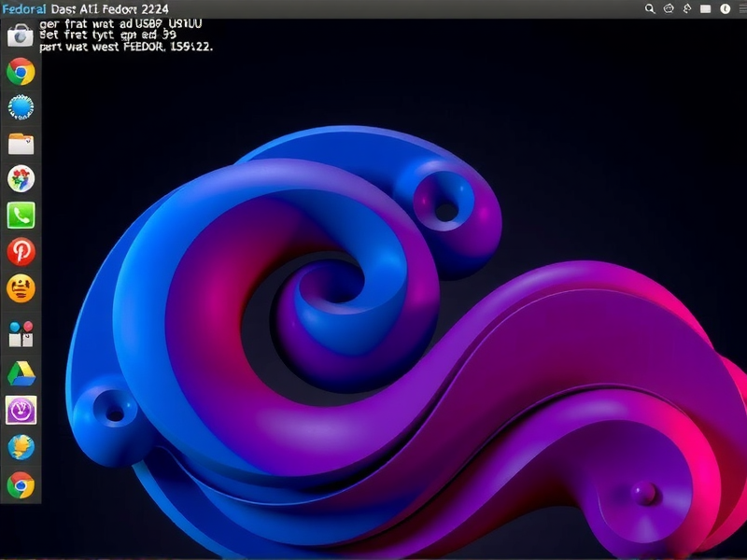Click the clock icon in the system tray
Image resolution: width=747 pixels, height=560 pixels.
pyautogui.click(x=725, y=8)
